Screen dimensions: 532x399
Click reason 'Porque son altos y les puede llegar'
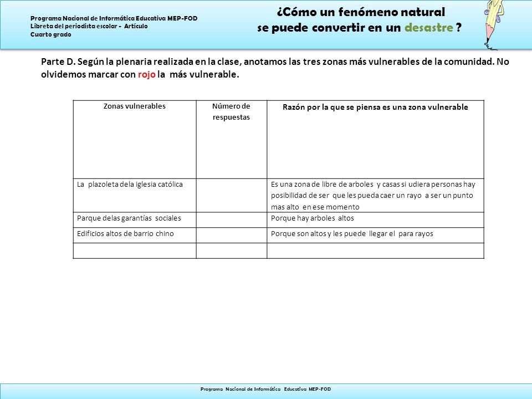coord(375,235)
